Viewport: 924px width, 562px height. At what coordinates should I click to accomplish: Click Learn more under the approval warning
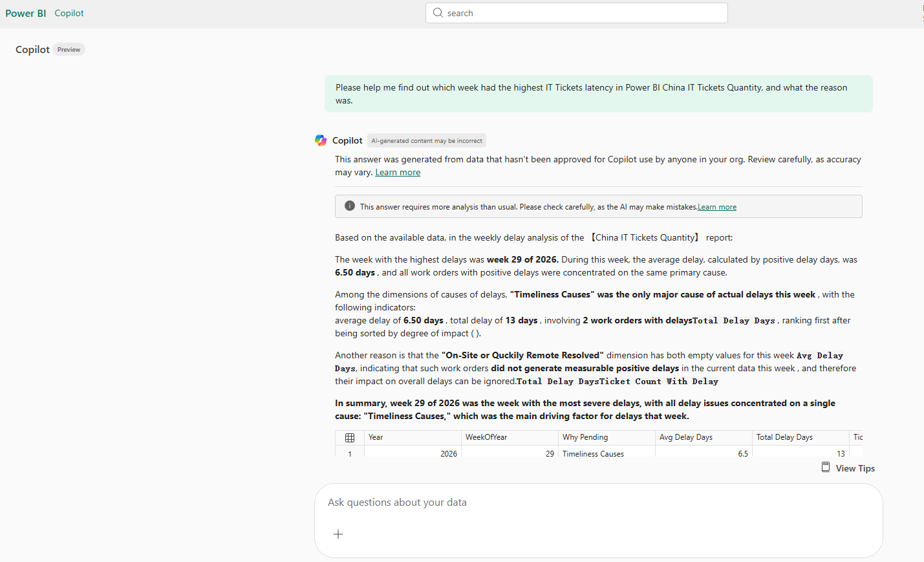click(x=398, y=173)
